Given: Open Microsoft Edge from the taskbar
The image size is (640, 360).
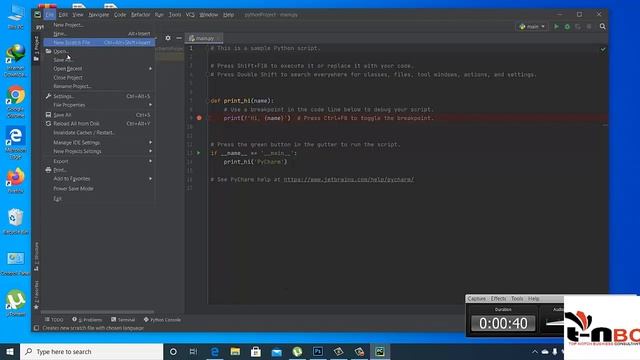Looking at the screenshot, I should [214, 351].
